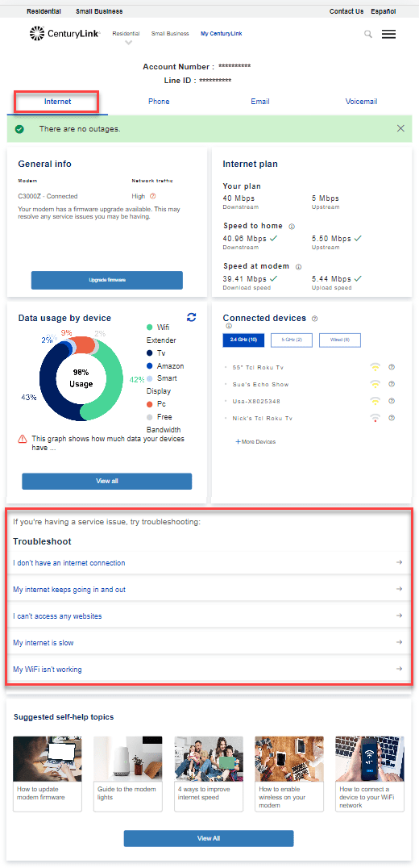Open My internet is slow link
419x868 pixels.
coord(44,642)
